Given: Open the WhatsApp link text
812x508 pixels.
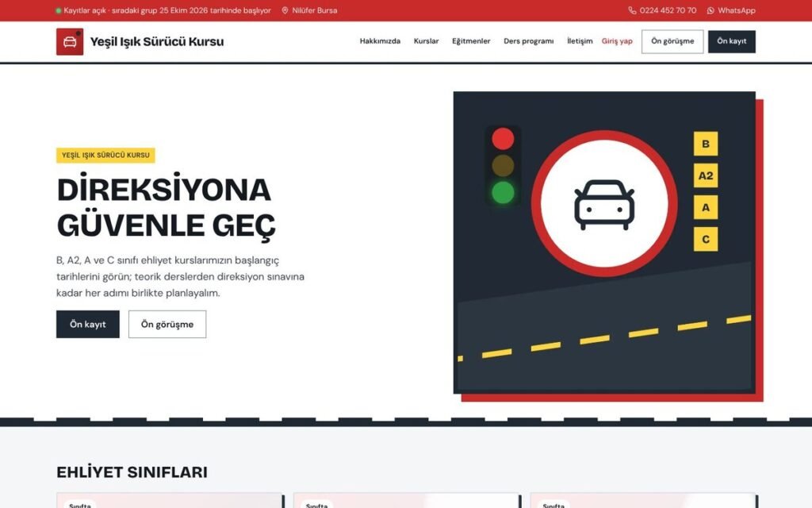Looking at the screenshot, I should coord(737,10).
